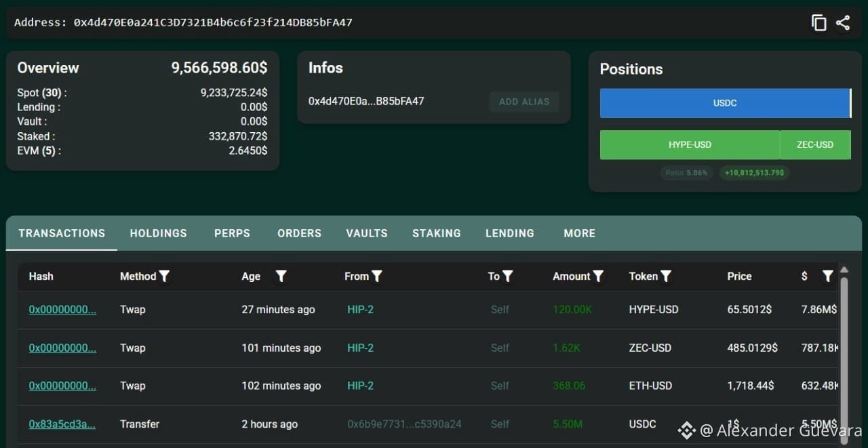Click the 7.86M$ value cell
The height and width of the screenshot is (448, 868).
click(x=819, y=310)
